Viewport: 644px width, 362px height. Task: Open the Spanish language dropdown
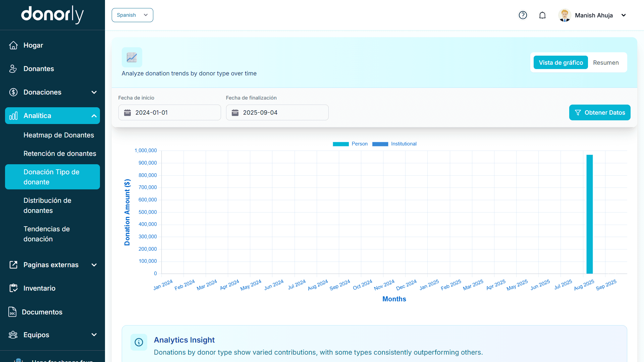[132, 15]
